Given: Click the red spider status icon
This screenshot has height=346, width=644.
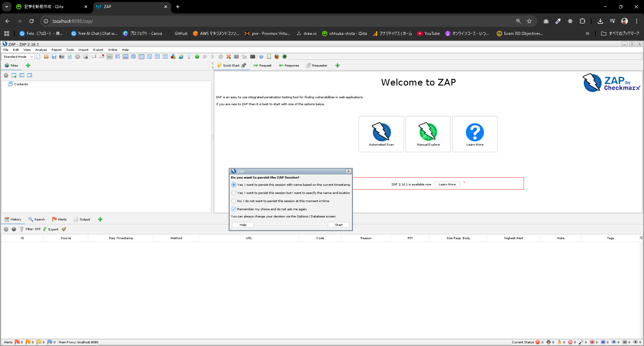Looking at the screenshot, I should click(x=592, y=342).
